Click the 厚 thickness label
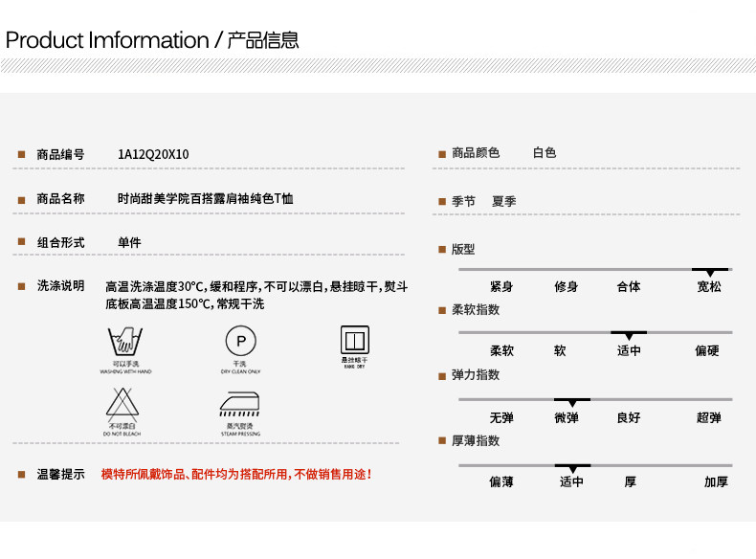This screenshot has width=756, height=559. click(x=631, y=481)
